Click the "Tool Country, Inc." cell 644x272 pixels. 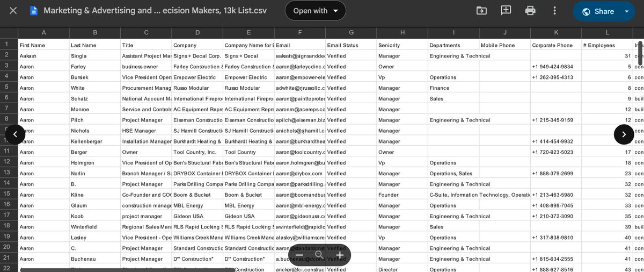197,152
